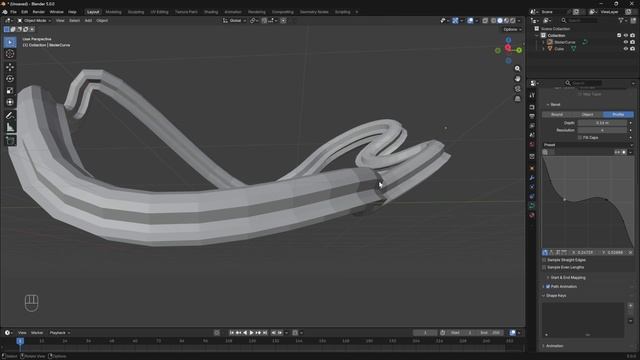Hide the Collection in viewport
This screenshot has width=640, height=360.
(x=626, y=36)
